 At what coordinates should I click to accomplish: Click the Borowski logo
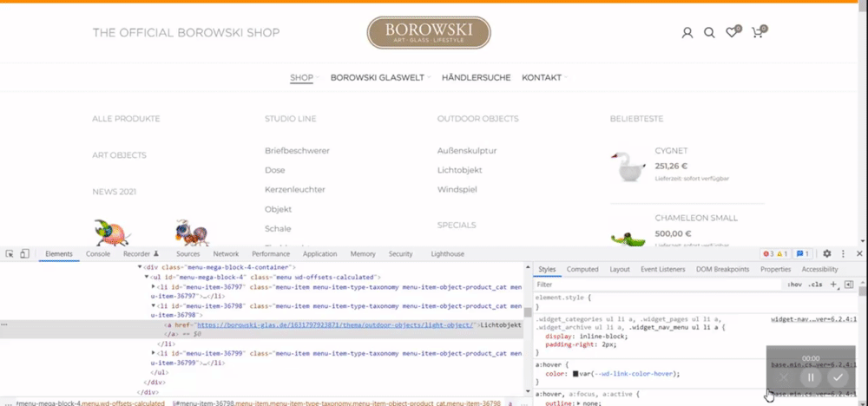pyautogui.click(x=429, y=33)
